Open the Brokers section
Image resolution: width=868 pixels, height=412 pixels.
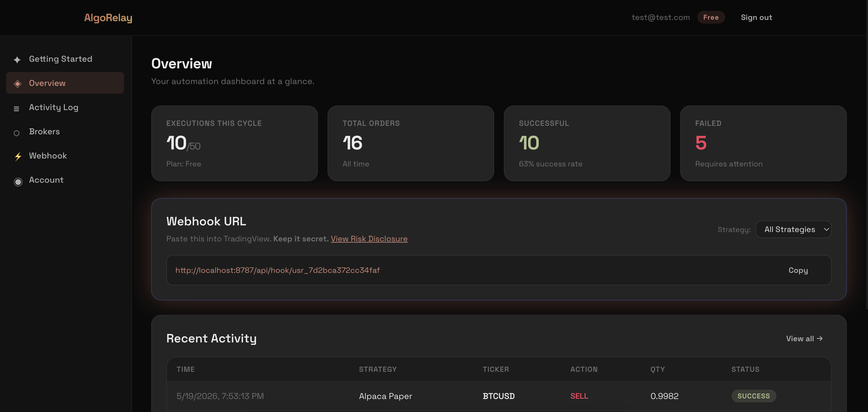[x=65, y=132]
